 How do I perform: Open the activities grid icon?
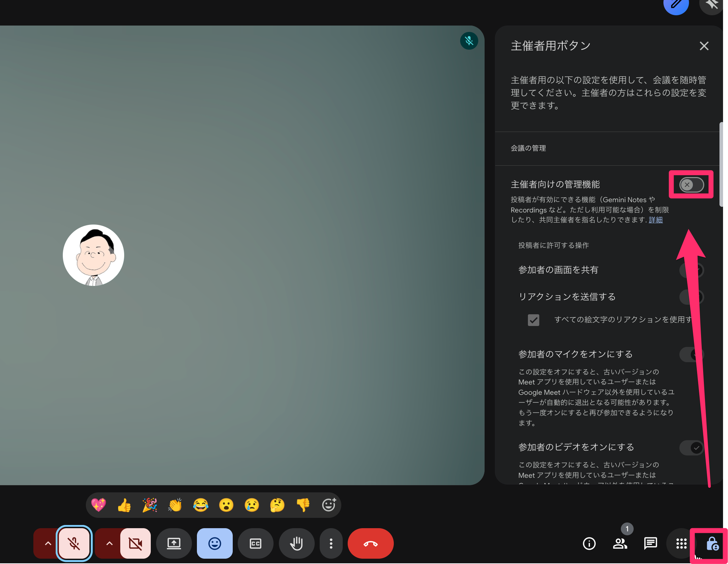coord(681,543)
